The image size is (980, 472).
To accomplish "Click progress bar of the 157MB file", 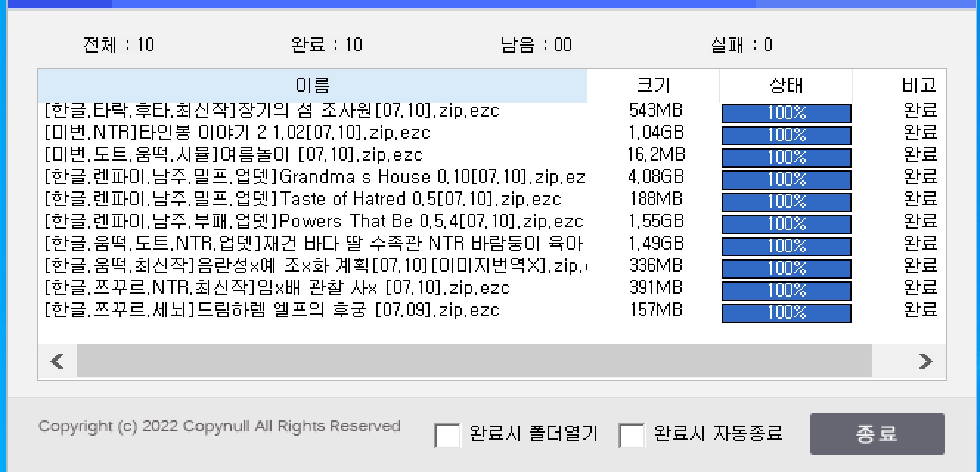I will pos(786,313).
